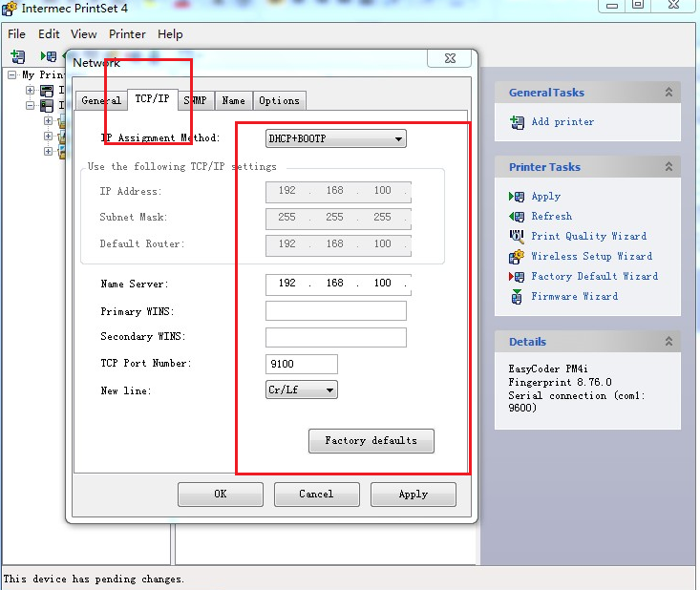Click the Subnet Mask field
The height and width of the screenshot is (590, 700).
(338, 219)
